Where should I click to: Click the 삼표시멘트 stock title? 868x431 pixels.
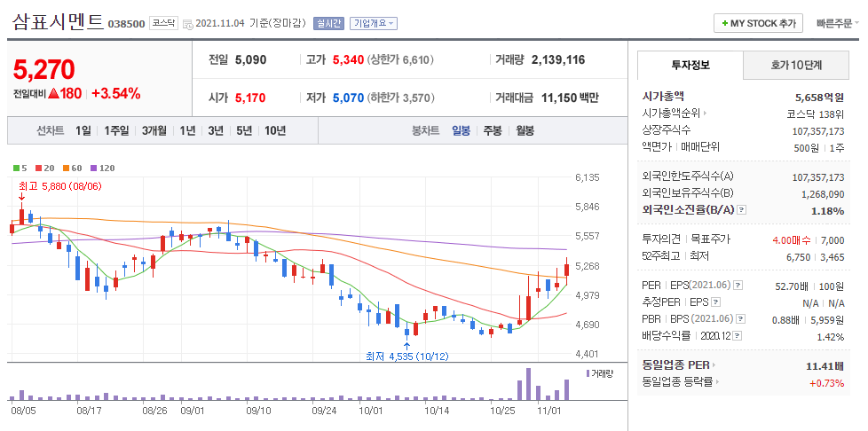coord(58,22)
